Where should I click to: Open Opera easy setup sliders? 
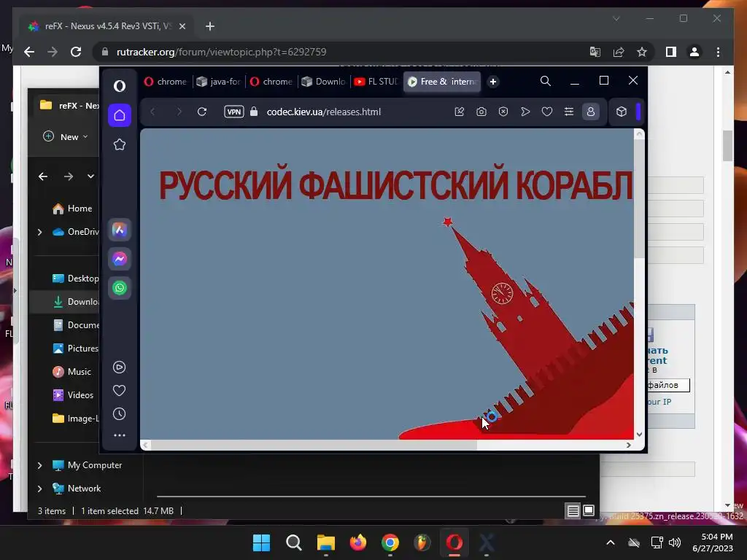[569, 112]
